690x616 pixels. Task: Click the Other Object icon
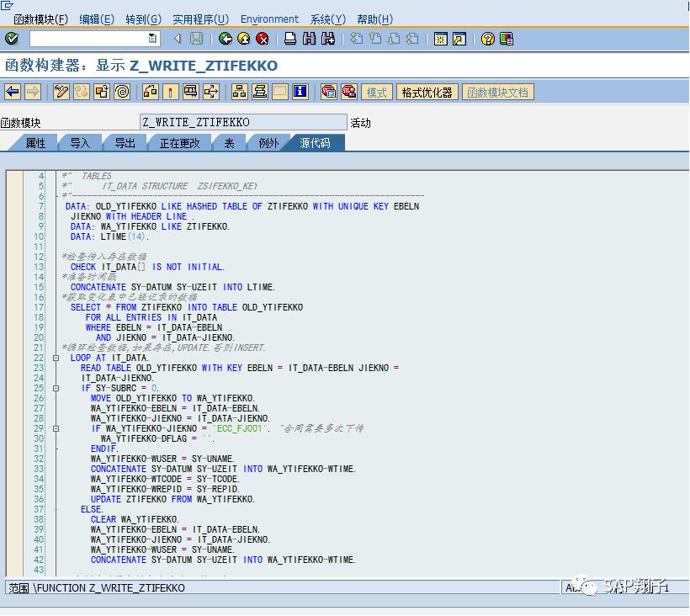pos(102,92)
